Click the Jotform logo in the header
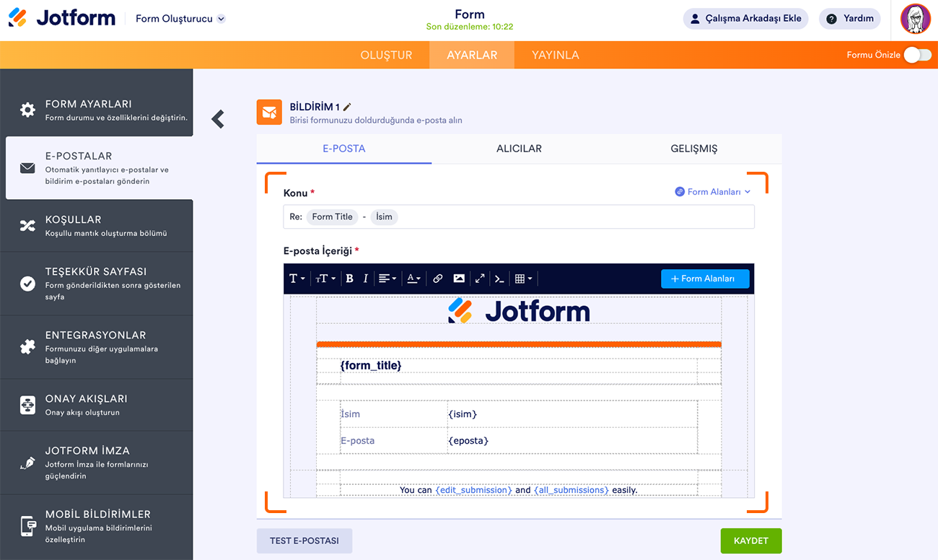This screenshot has height=560, width=938. pyautogui.click(x=62, y=18)
